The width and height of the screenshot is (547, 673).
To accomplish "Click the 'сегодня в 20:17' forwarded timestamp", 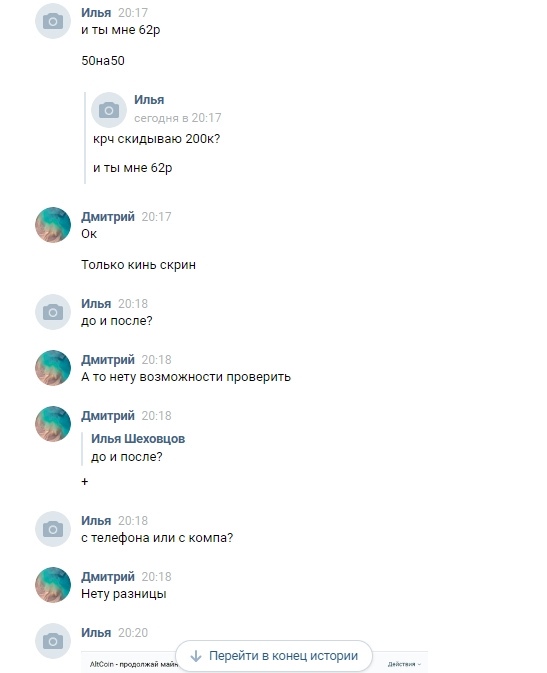I will 178,118.
